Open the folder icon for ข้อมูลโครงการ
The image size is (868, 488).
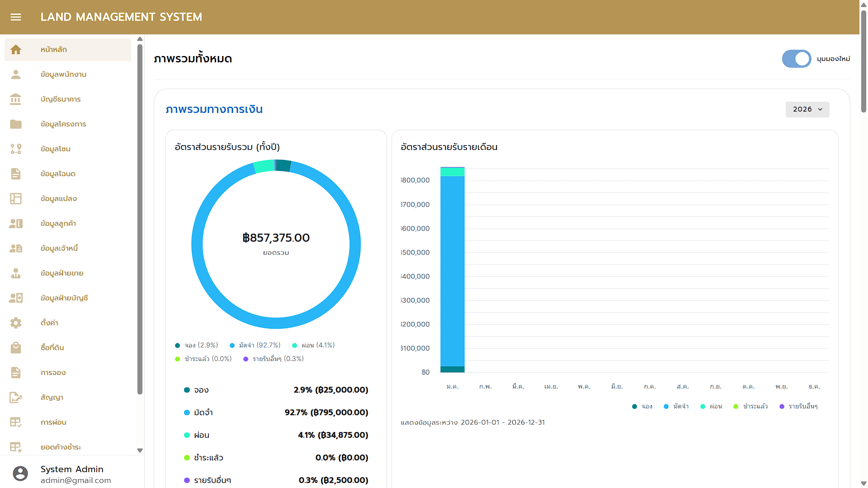(x=16, y=124)
